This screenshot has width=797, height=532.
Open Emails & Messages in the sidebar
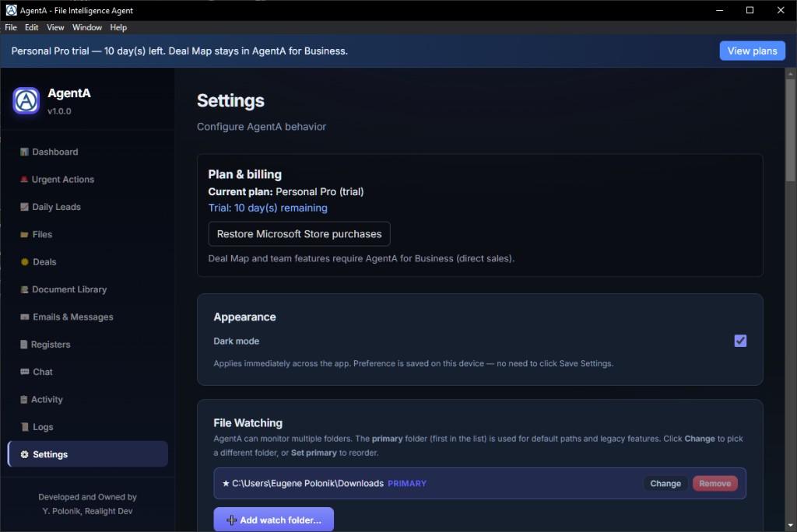click(x=87, y=317)
